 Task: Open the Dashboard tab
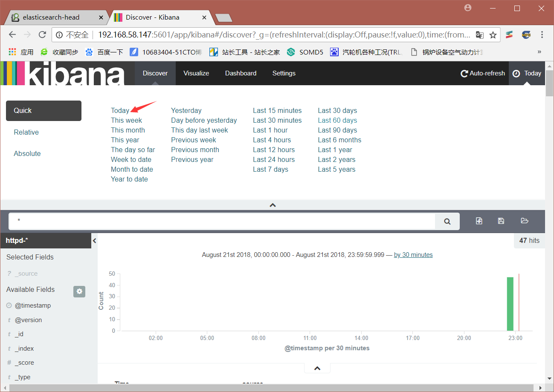pos(241,73)
